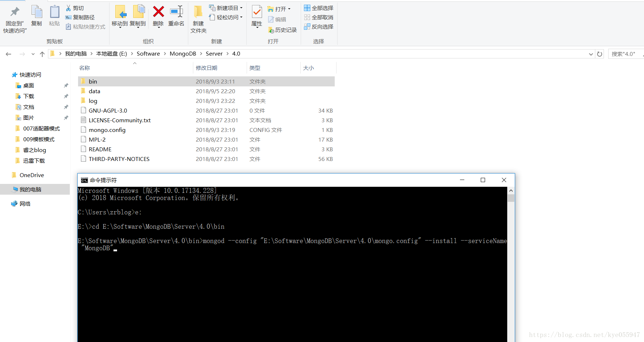
Task: Click the command prompt title bar icon
Action: pos(84,180)
